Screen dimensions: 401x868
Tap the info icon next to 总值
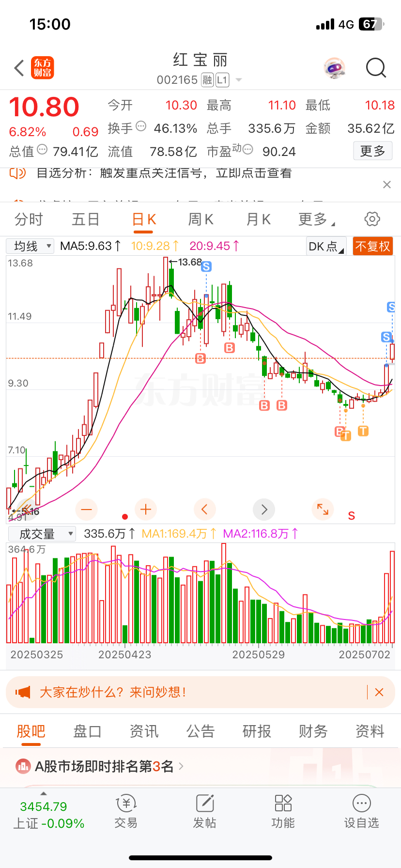point(42,150)
